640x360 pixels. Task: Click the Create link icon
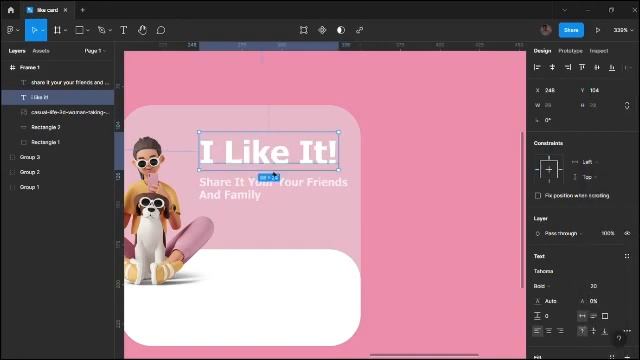(359, 30)
